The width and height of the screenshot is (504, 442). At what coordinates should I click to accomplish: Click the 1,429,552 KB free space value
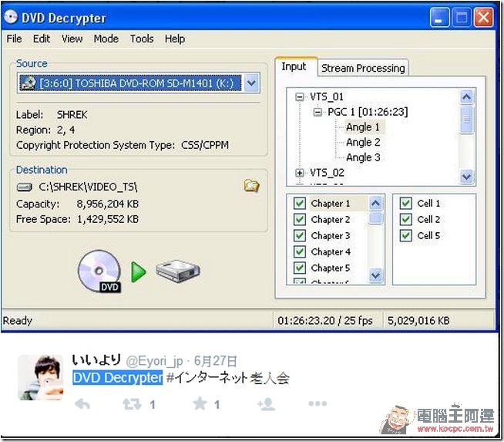tap(108, 219)
